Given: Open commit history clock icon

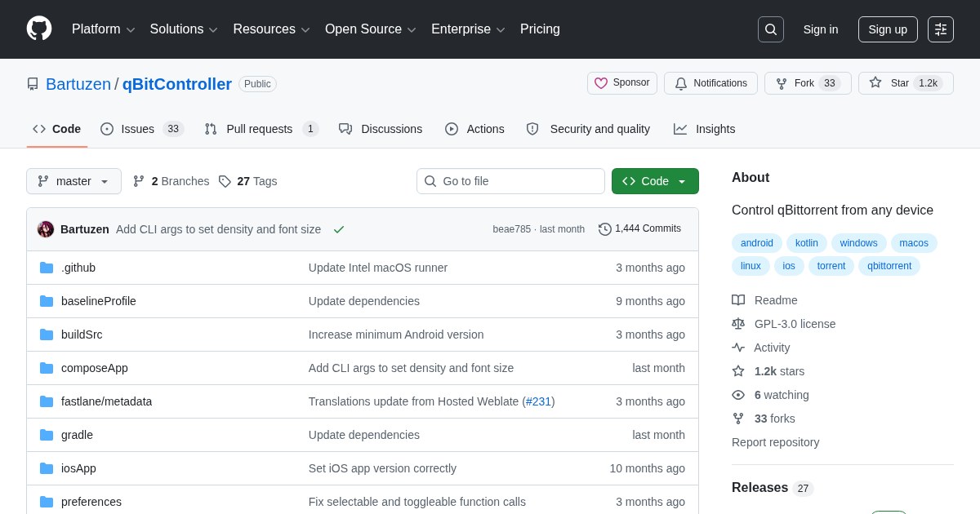Looking at the screenshot, I should [x=604, y=229].
